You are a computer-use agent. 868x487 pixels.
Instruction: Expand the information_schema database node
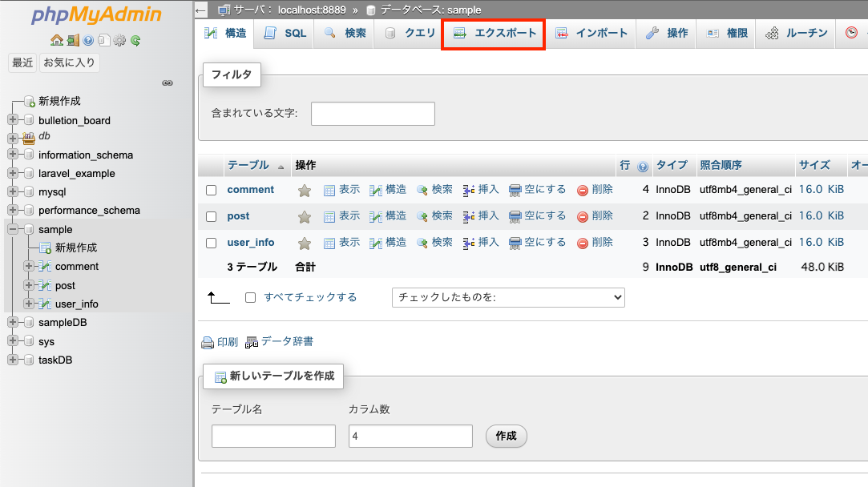coord(13,155)
